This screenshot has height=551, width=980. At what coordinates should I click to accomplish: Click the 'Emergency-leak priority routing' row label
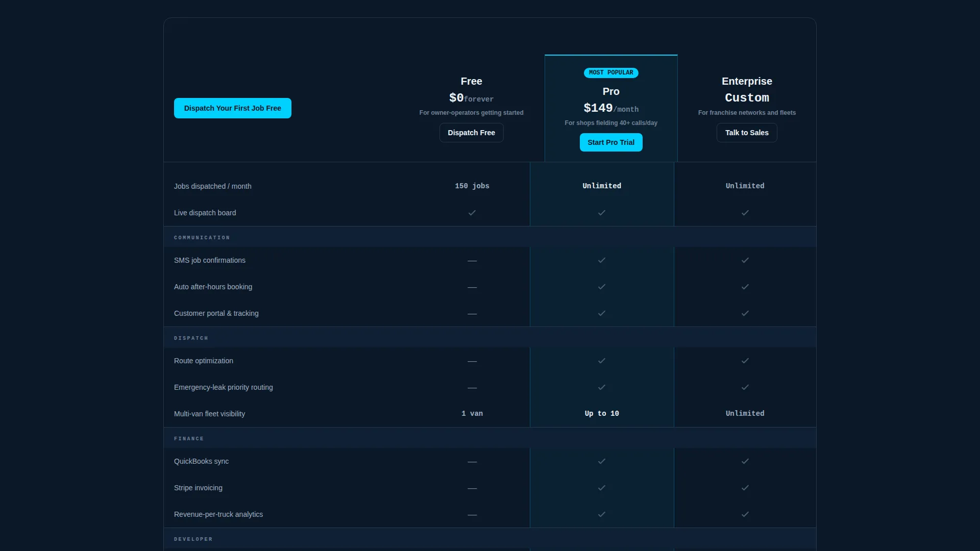223,387
